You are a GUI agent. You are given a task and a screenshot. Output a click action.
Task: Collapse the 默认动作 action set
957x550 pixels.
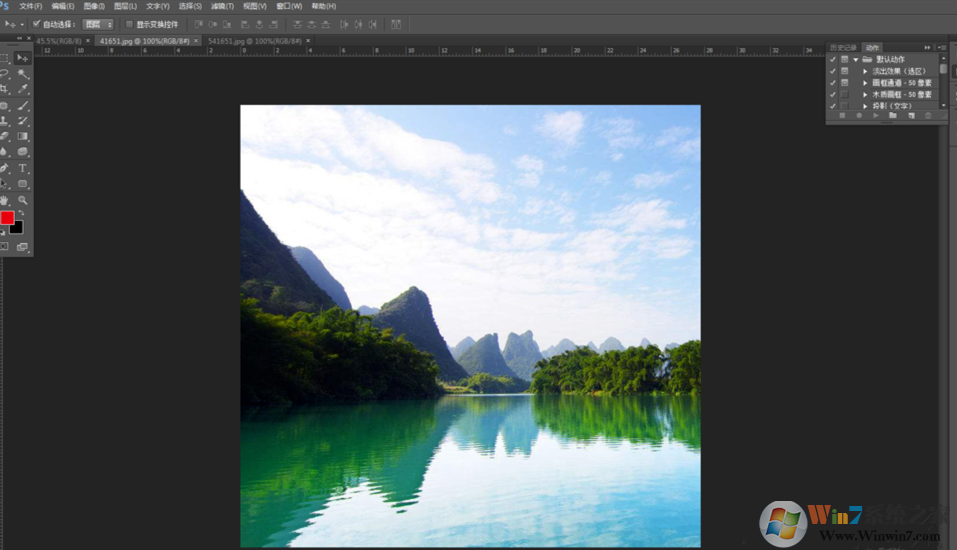click(856, 59)
